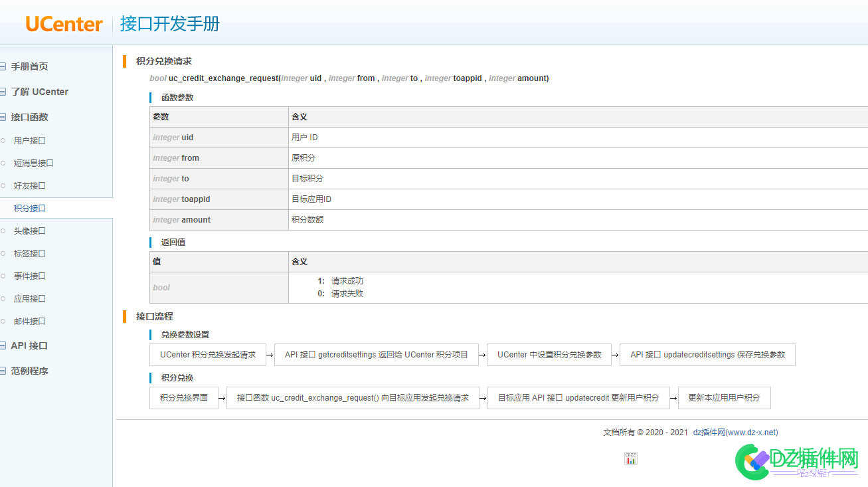The image size is (868, 487).
Task: Click the UCenter 中设置积分兑换参数 flow box
Action: [x=549, y=355]
